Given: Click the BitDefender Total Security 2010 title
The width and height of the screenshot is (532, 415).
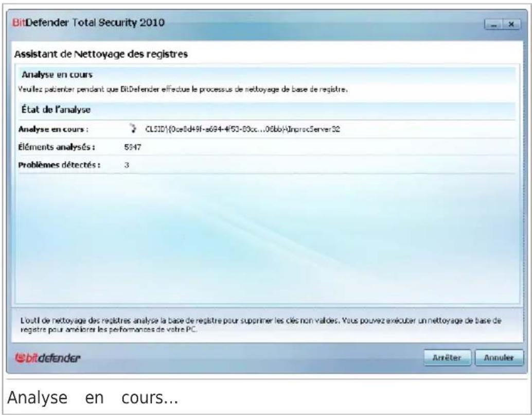Looking at the screenshot, I should click(x=88, y=23).
